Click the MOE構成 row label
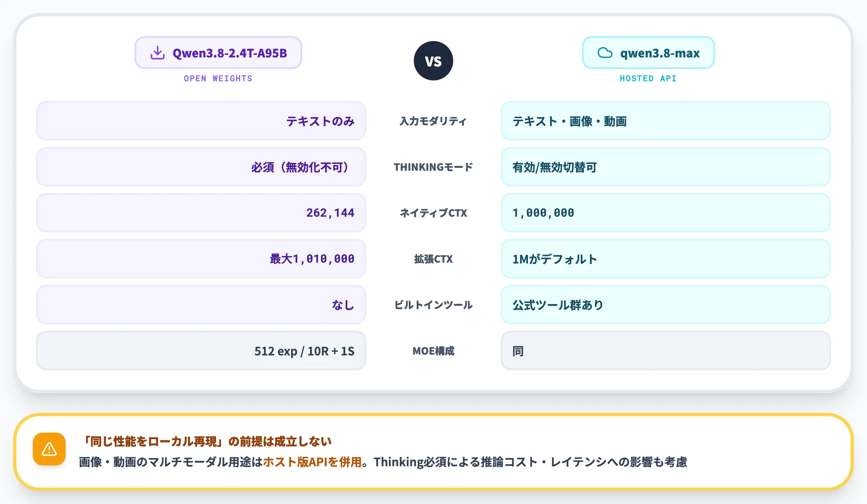This screenshot has height=504, width=867. 433,351
